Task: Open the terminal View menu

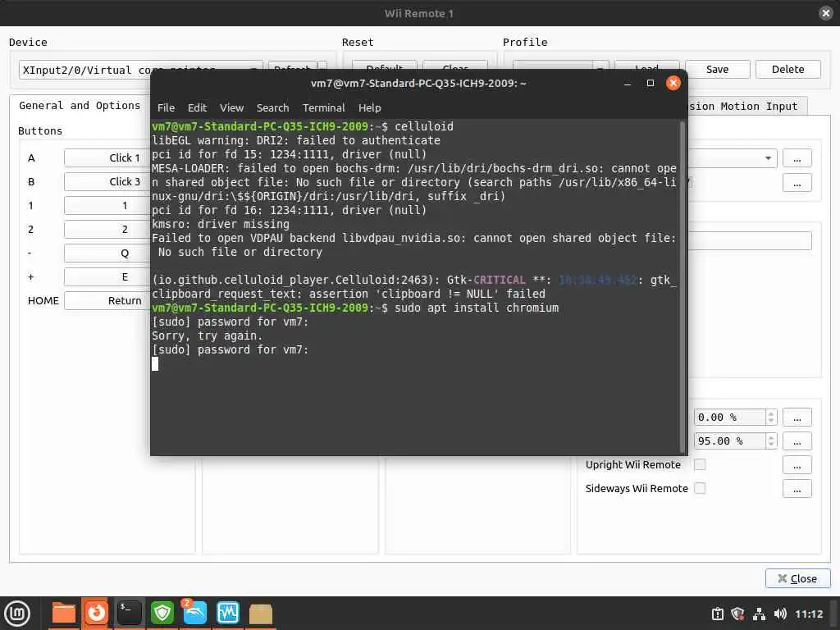Action: coord(231,107)
